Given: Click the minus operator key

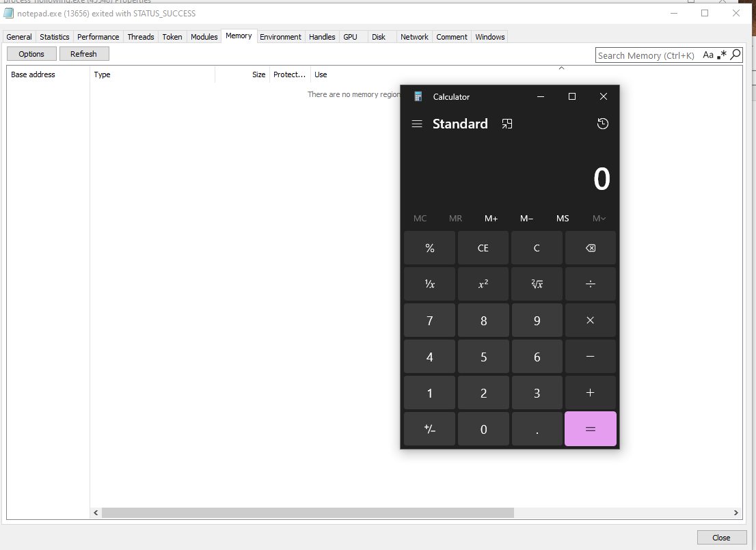Looking at the screenshot, I should click(x=590, y=356).
